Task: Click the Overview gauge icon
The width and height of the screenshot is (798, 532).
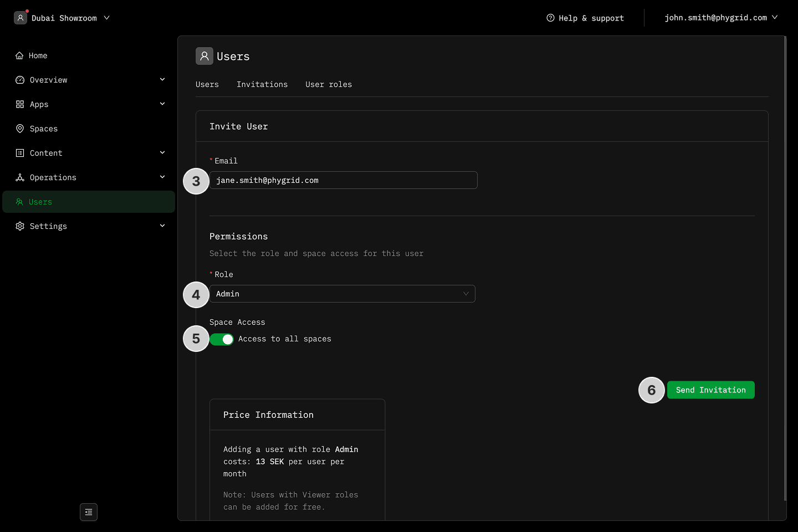Action: click(x=20, y=80)
